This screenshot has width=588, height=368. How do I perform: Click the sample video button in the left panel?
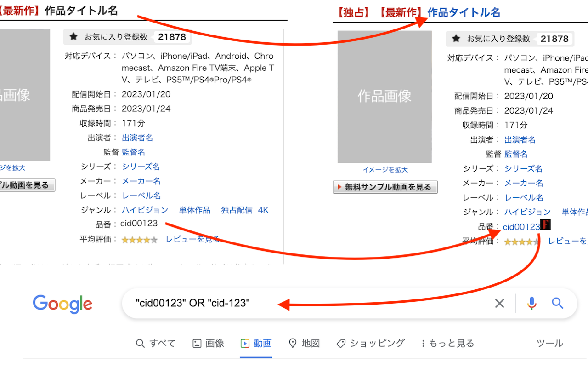(x=28, y=185)
